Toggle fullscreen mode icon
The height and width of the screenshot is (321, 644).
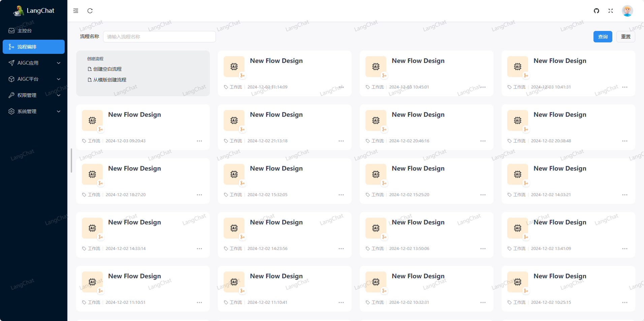(611, 11)
